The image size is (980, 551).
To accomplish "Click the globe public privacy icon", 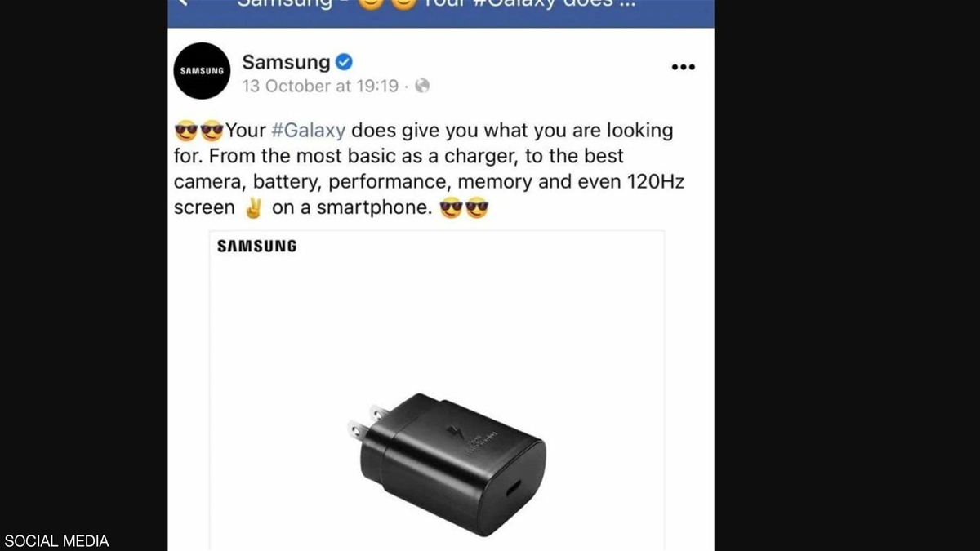I will tap(422, 86).
